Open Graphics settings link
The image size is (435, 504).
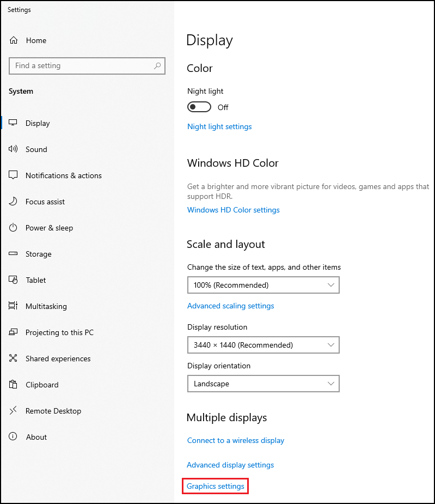point(216,486)
